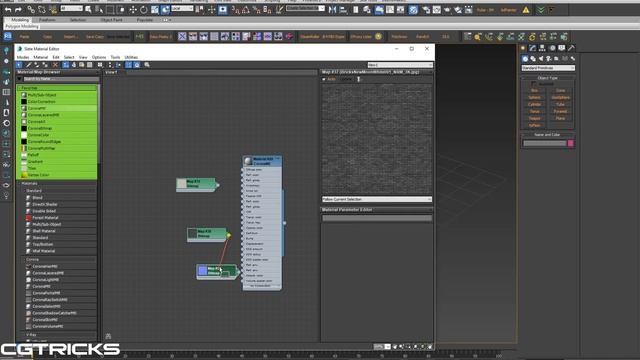Select CoronaLightMtl in the Corona materials list
The width and height of the screenshot is (640, 360).
click(x=46, y=280)
